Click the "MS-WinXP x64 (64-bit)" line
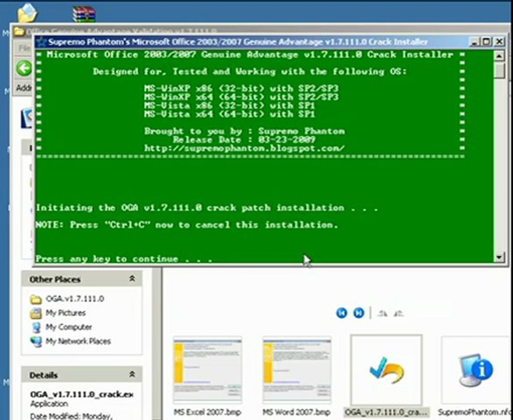The image size is (513, 420). click(x=241, y=97)
